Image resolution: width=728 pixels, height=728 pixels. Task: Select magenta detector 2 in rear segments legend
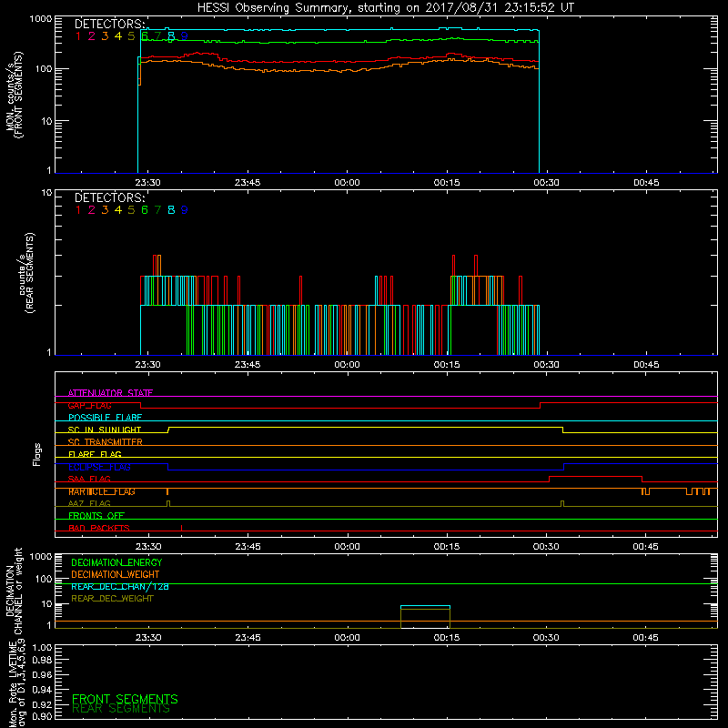tap(92, 210)
